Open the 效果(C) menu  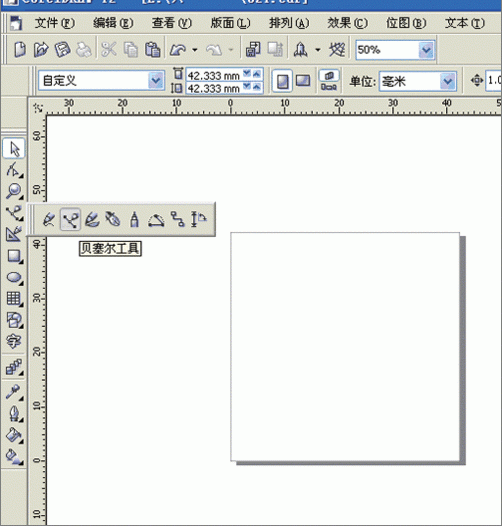tap(347, 23)
